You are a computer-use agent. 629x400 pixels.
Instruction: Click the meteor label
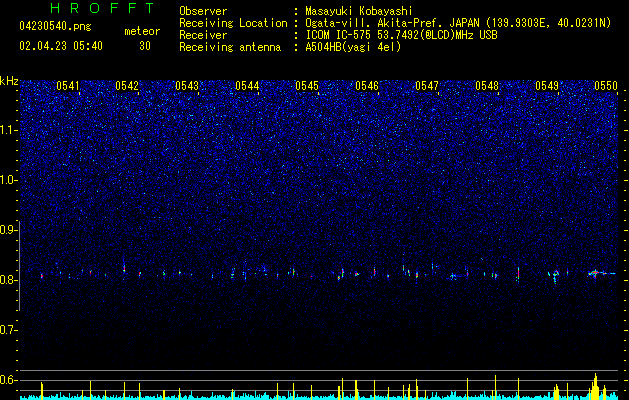click(142, 31)
